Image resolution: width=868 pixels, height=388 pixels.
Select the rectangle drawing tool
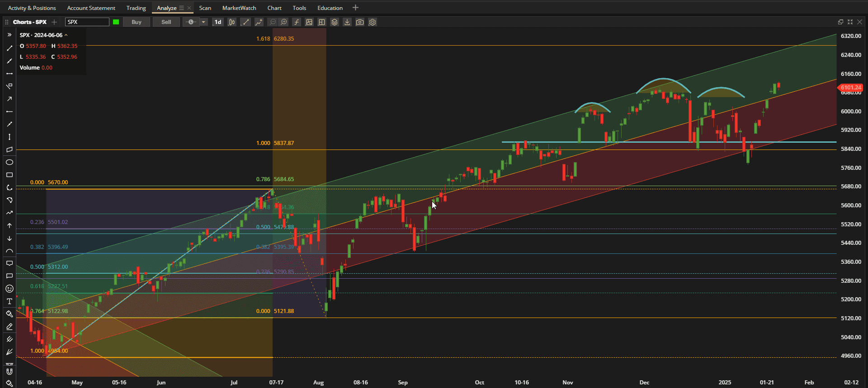(9, 175)
